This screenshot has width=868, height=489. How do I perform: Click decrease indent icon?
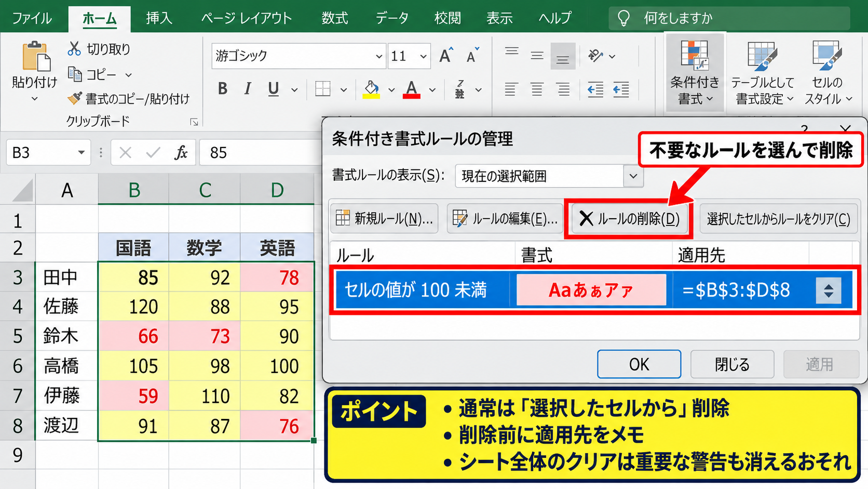[x=595, y=89]
